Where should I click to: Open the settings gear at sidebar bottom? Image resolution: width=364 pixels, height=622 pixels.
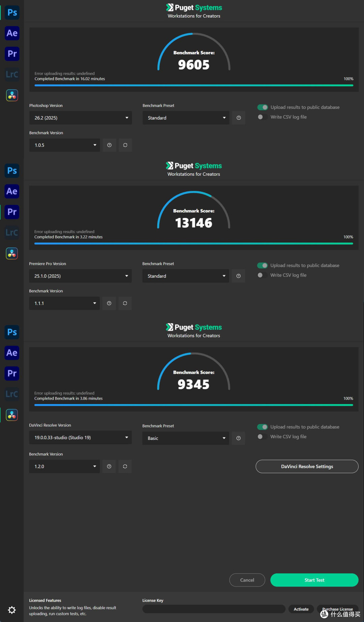point(12,610)
